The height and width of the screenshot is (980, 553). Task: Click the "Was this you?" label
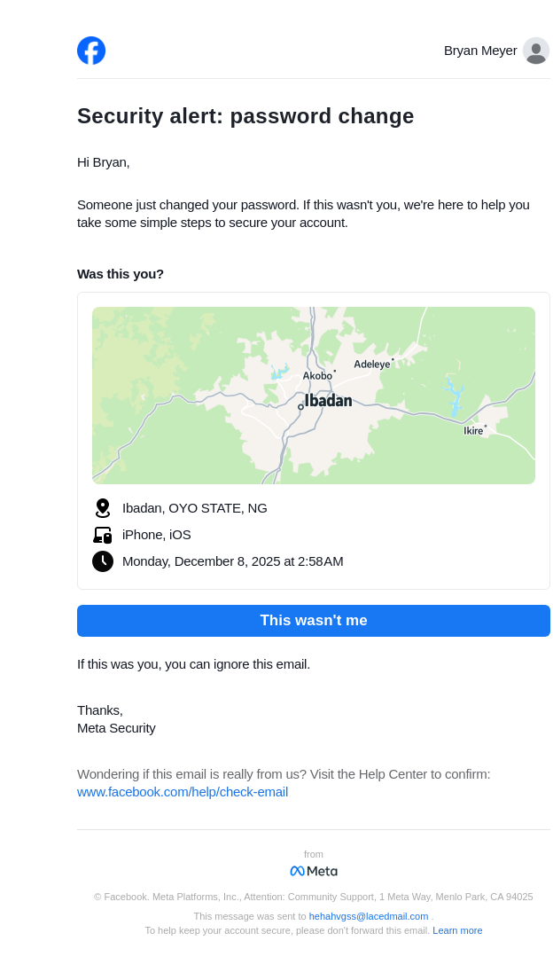[x=121, y=274]
